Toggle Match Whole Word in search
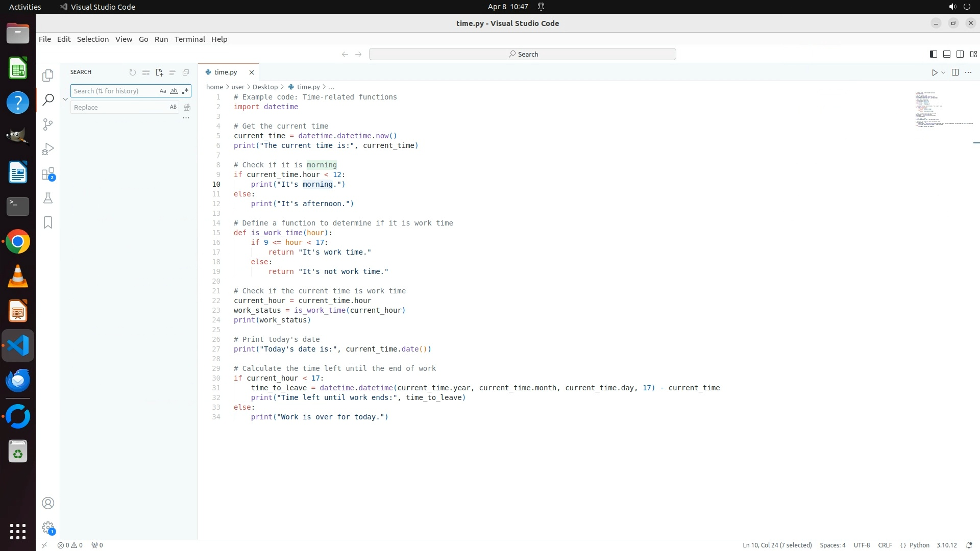This screenshot has height=551, width=980. (174, 91)
